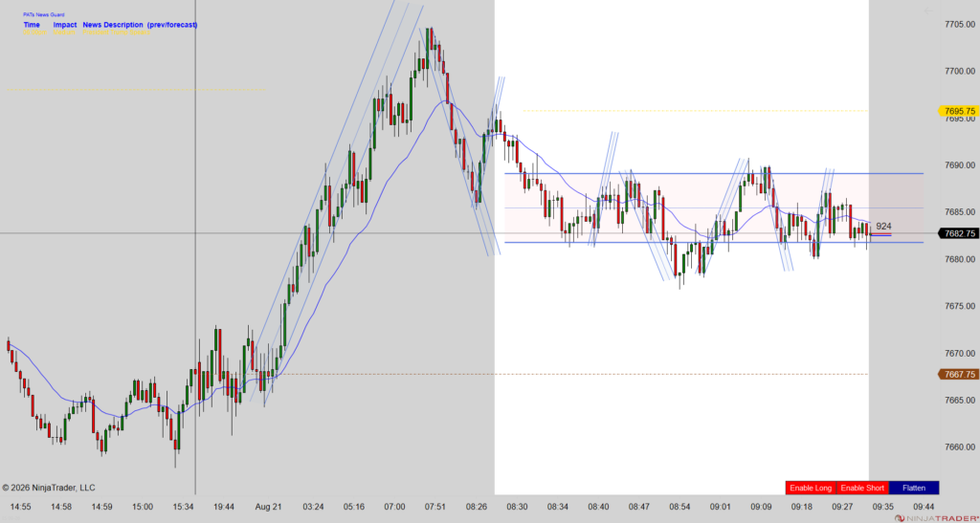Click the 15:34 time axis label
Viewport: 980px width, 523px height.
(183, 506)
